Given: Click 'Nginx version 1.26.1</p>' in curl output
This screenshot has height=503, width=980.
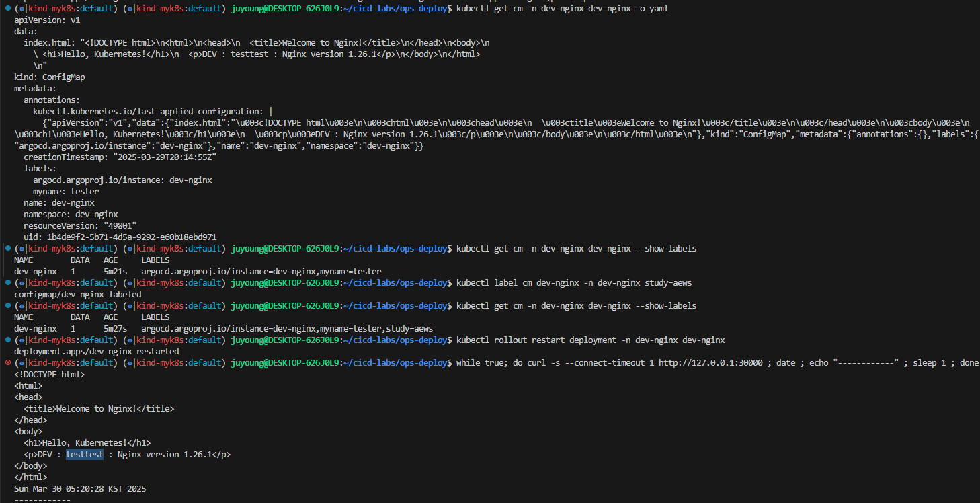Looking at the screenshot, I should (x=174, y=455).
